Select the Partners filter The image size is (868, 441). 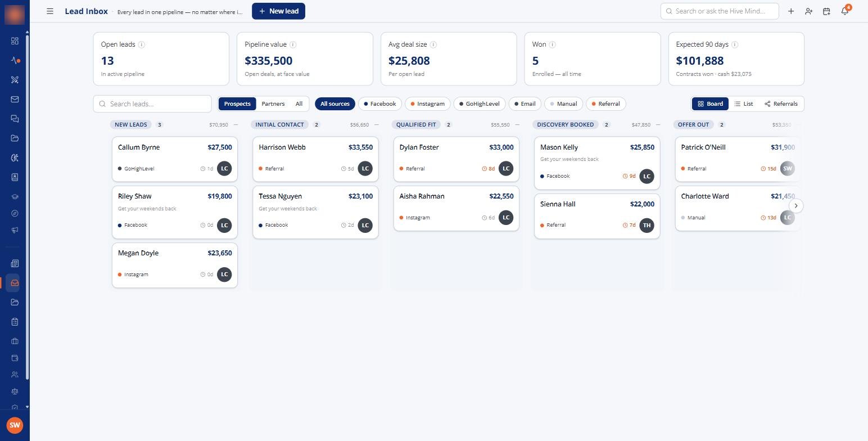click(x=273, y=104)
